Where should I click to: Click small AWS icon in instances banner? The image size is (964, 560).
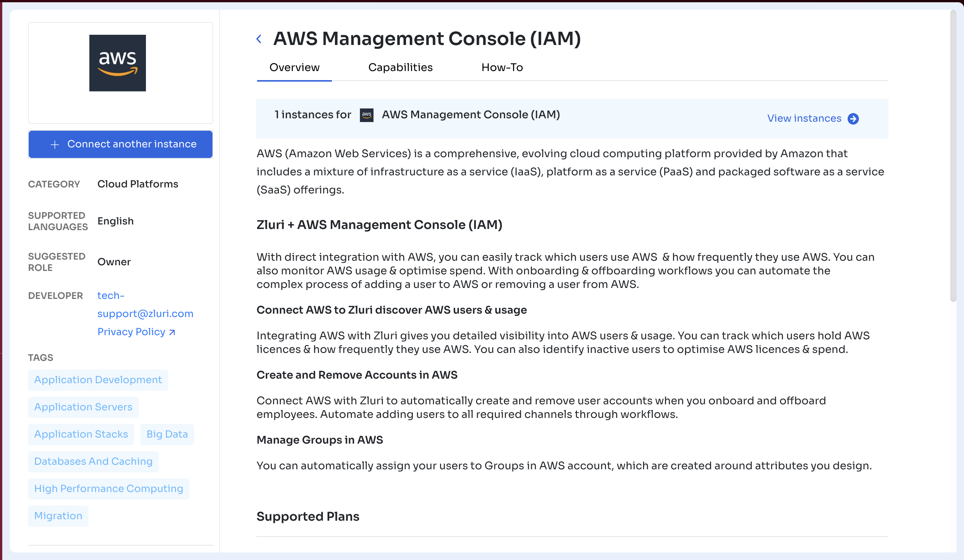tap(366, 114)
